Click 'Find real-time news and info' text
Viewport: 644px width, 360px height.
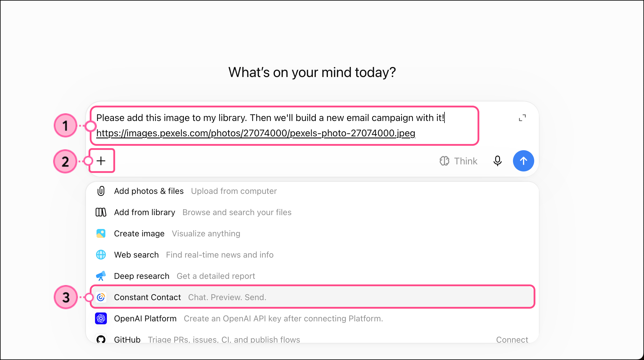pyautogui.click(x=220, y=255)
